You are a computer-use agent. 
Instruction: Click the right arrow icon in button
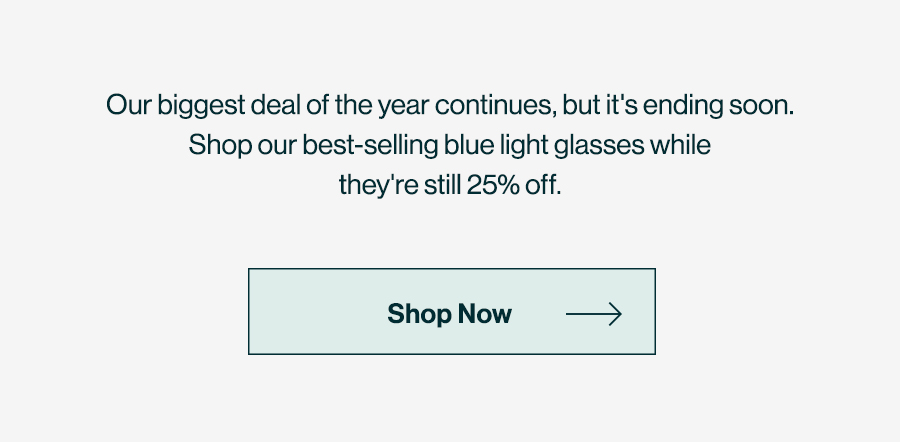[x=593, y=314]
